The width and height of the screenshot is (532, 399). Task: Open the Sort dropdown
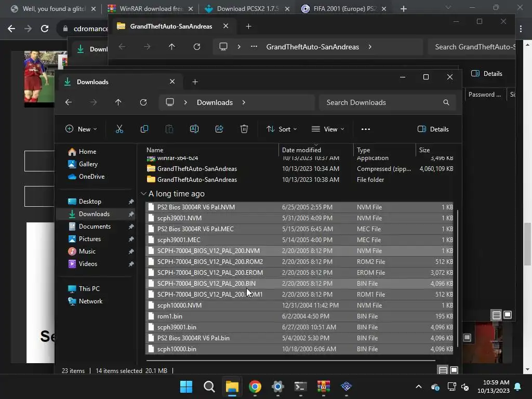(x=282, y=129)
